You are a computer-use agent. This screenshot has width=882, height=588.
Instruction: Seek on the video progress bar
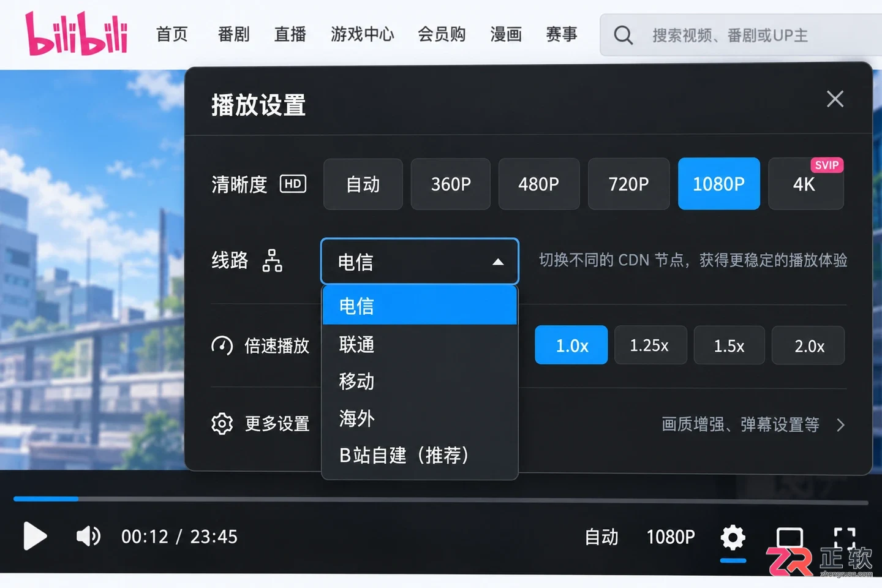pyautogui.click(x=441, y=500)
